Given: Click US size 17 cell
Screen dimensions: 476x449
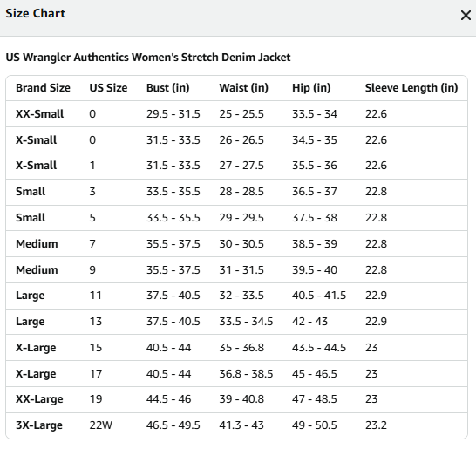Looking at the screenshot, I should 95,374.
